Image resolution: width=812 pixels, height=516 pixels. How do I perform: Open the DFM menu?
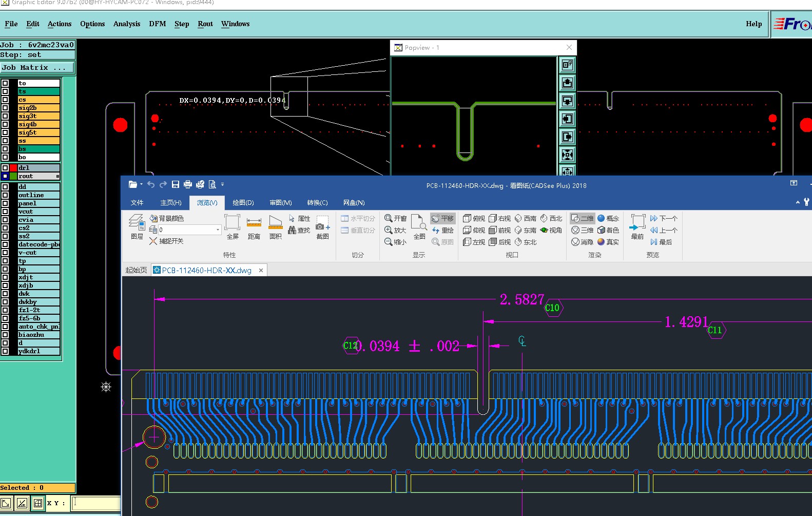click(x=157, y=24)
